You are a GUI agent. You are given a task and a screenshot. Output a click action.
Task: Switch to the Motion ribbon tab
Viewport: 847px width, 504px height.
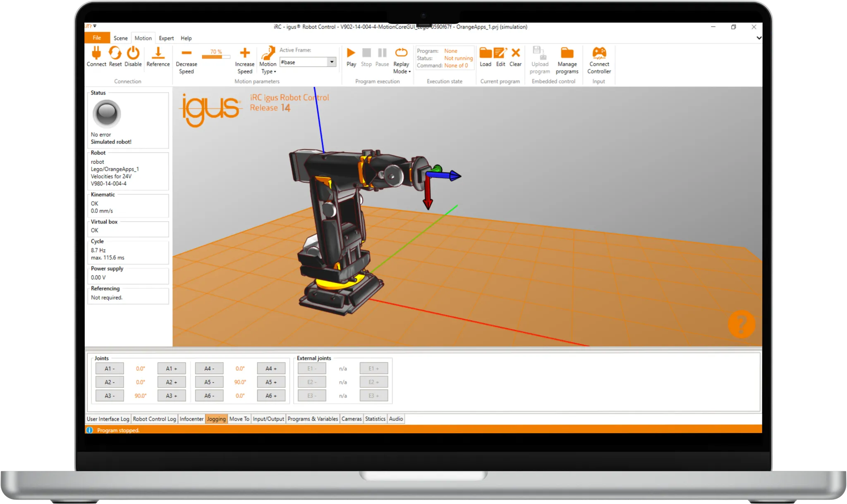[x=143, y=38]
